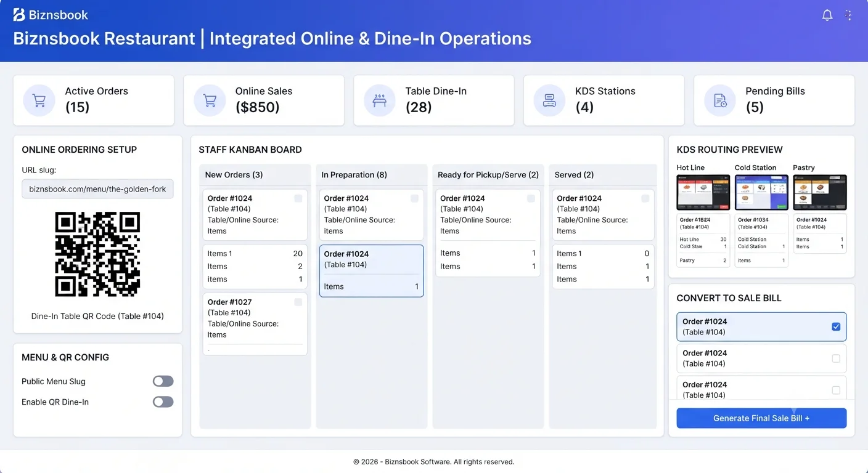Click the Pending Bills document icon

(720, 100)
